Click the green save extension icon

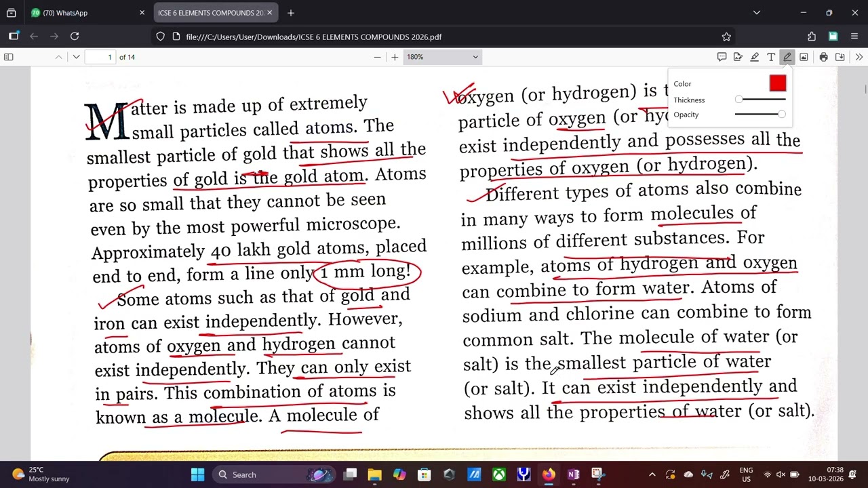(x=833, y=37)
